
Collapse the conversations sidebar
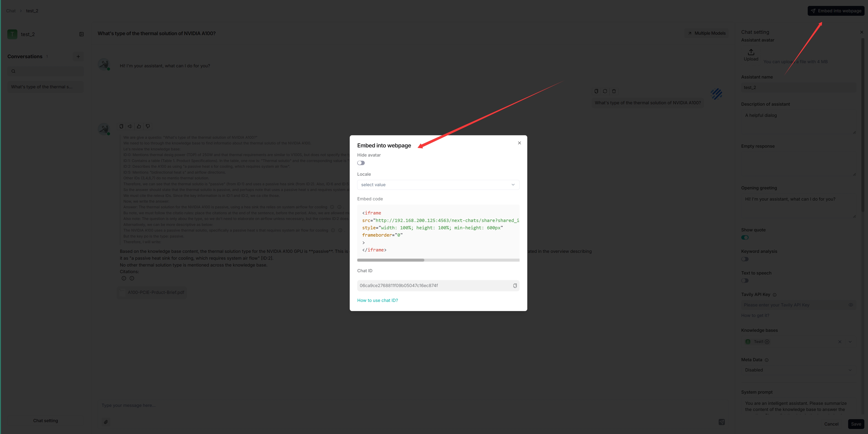point(81,34)
